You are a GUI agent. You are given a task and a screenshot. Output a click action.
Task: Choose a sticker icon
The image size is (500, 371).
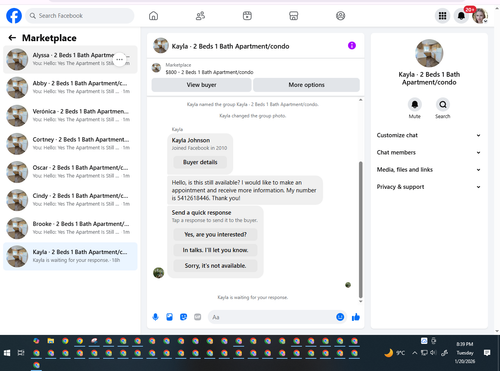point(183,317)
